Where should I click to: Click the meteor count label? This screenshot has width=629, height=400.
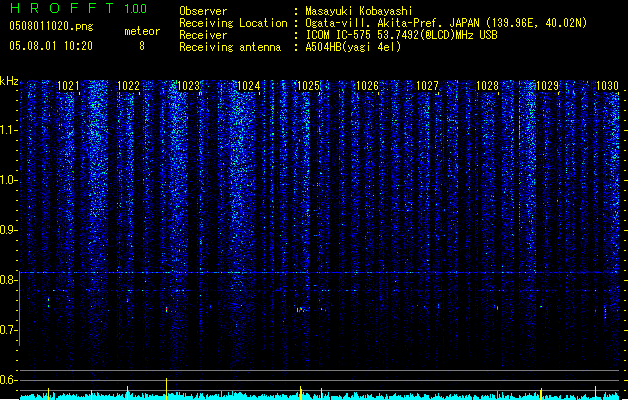click(x=142, y=31)
